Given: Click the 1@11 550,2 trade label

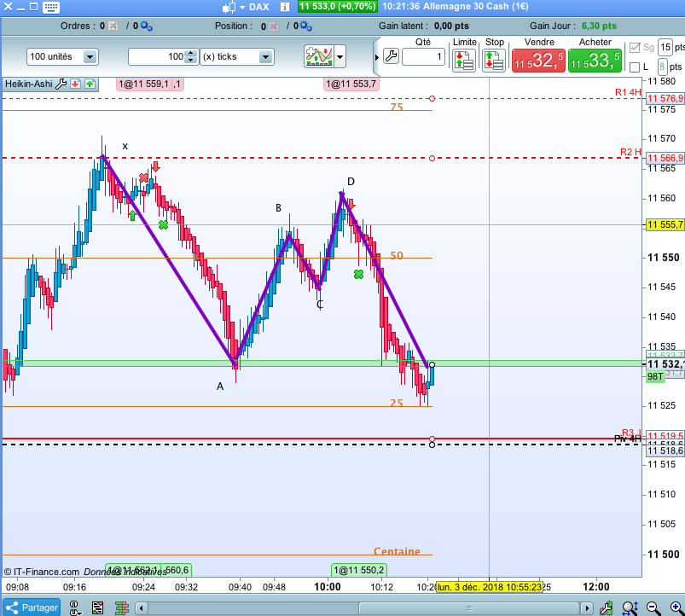Looking at the screenshot, I should pos(358,570).
